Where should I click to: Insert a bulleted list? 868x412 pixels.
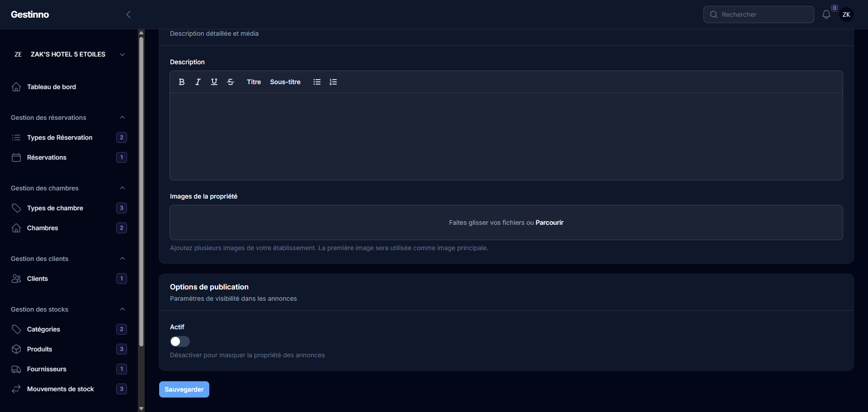tap(317, 82)
